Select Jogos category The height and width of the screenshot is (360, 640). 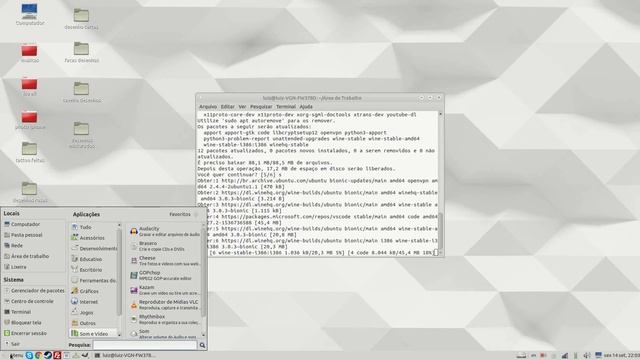[93, 312]
